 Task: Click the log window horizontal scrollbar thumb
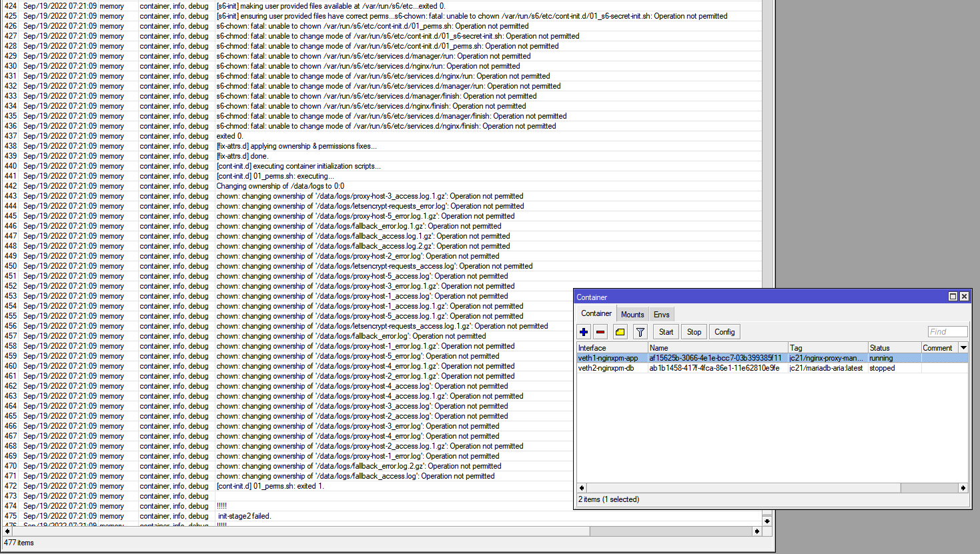pyautogui.click(x=300, y=531)
